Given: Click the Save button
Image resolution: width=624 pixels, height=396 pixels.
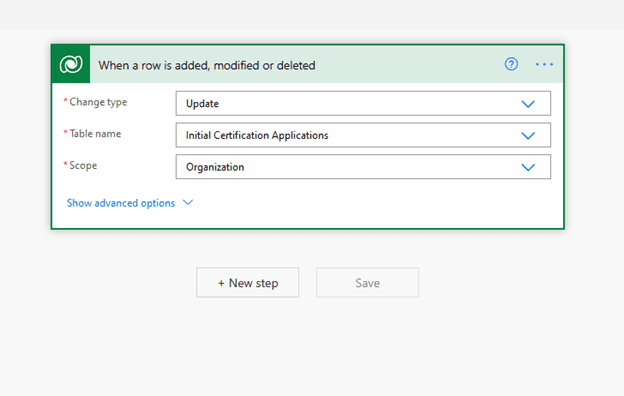Looking at the screenshot, I should [x=367, y=283].
